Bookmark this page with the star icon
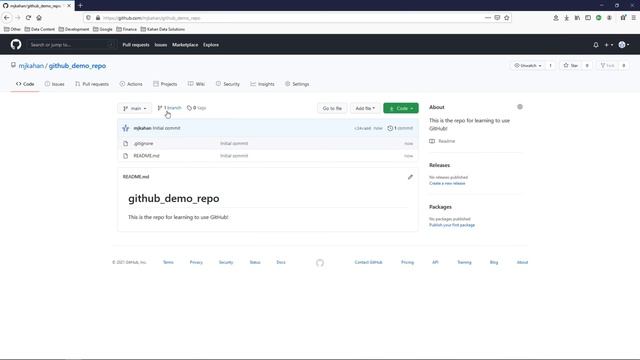Image resolution: width=640 pixels, height=360 pixels. click(507, 18)
